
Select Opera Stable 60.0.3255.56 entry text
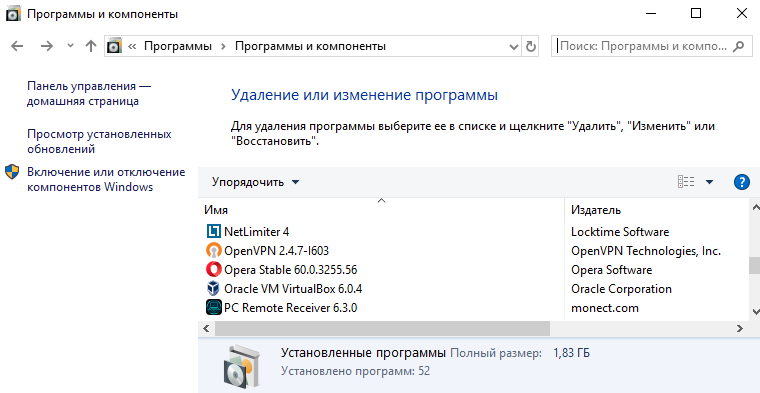coord(290,269)
